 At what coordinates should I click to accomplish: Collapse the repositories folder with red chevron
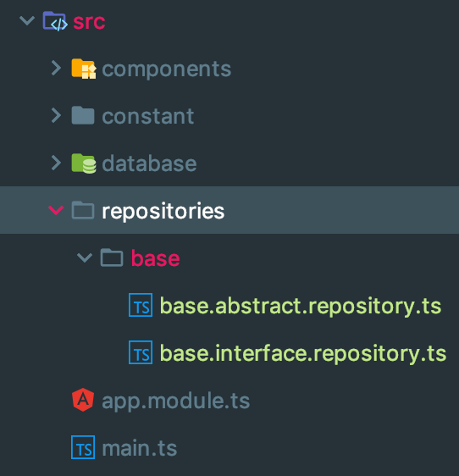click(56, 210)
